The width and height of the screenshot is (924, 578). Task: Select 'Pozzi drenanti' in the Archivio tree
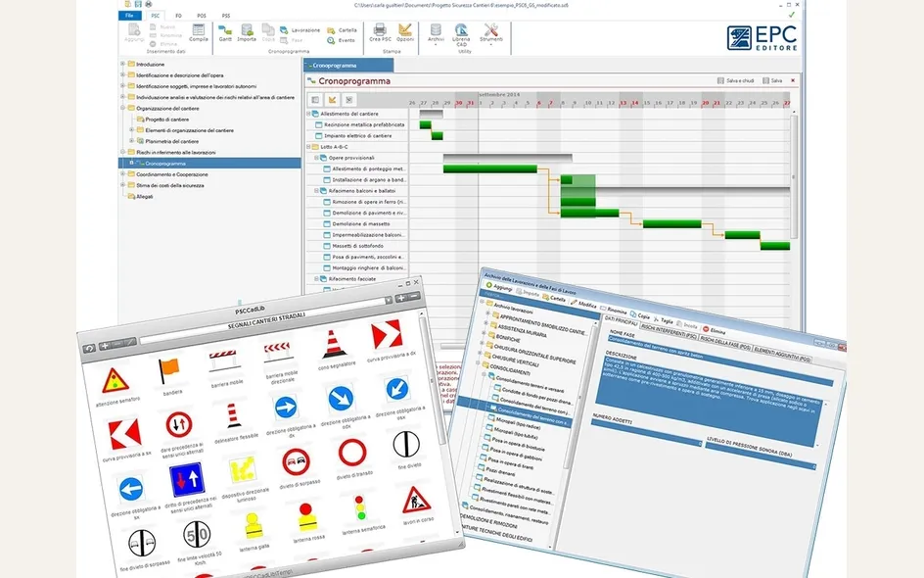pos(500,472)
